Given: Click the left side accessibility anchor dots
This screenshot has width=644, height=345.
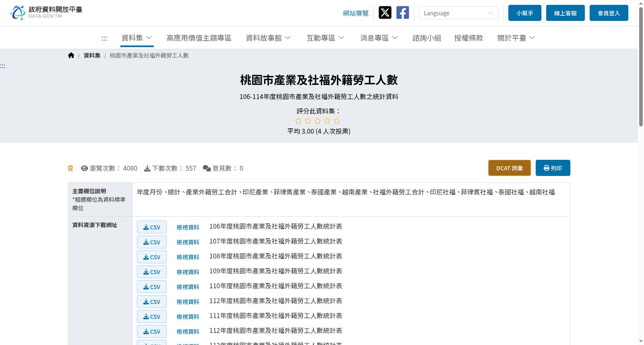Looking at the screenshot, I should tap(3, 66).
